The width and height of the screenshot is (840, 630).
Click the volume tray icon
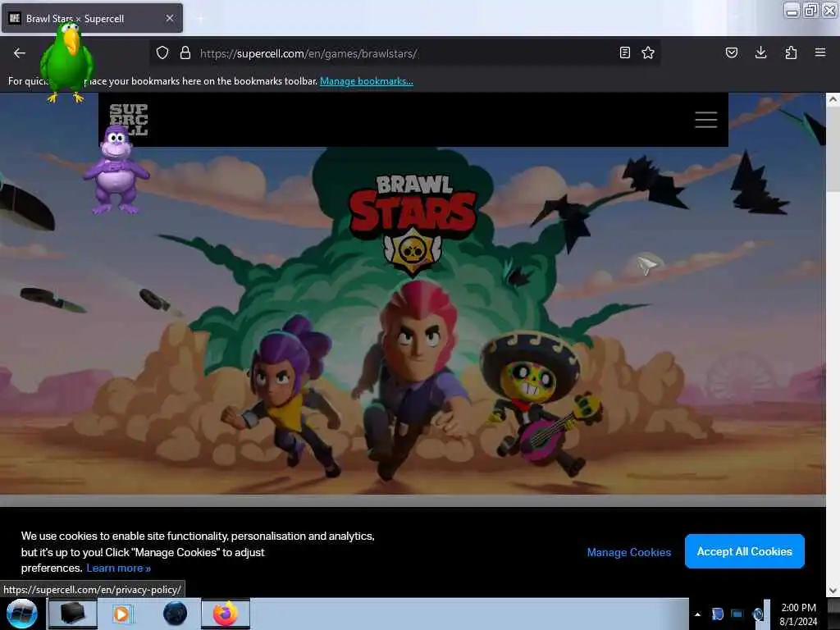757,614
